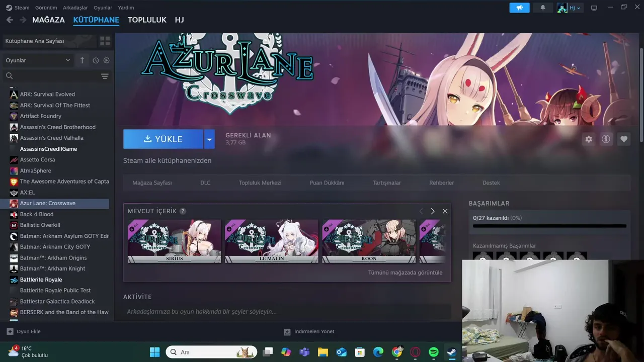This screenshot has width=644, height=362.
Task: Open the TOPLULUK tab
Action: (147, 20)
